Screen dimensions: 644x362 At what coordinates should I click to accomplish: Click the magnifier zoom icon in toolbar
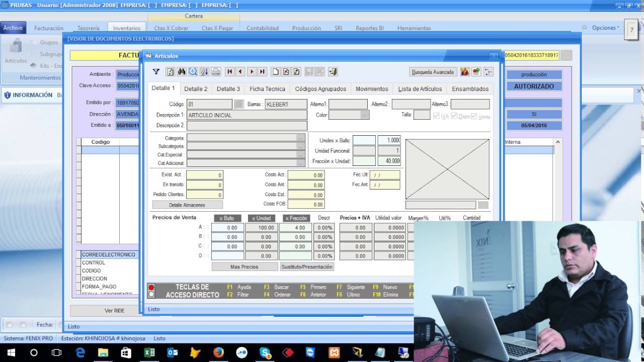pyautogui.click(x=193, y=72)
